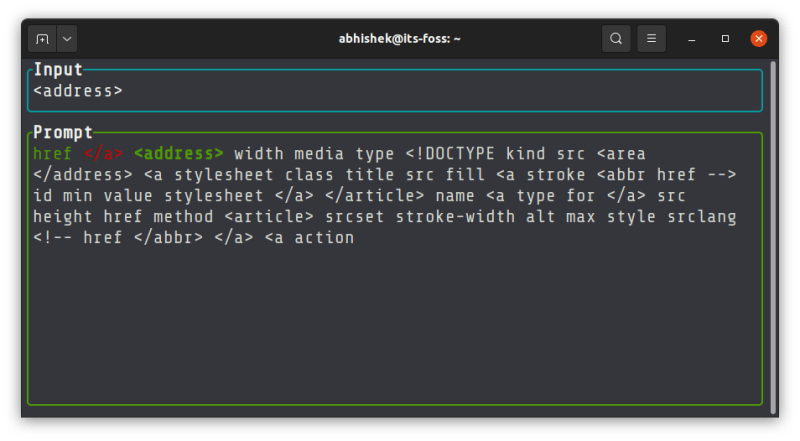Click the red mistyped </a> tag
Screen dimensions: 800x441
pyautogui.click(x=103, y=154)
